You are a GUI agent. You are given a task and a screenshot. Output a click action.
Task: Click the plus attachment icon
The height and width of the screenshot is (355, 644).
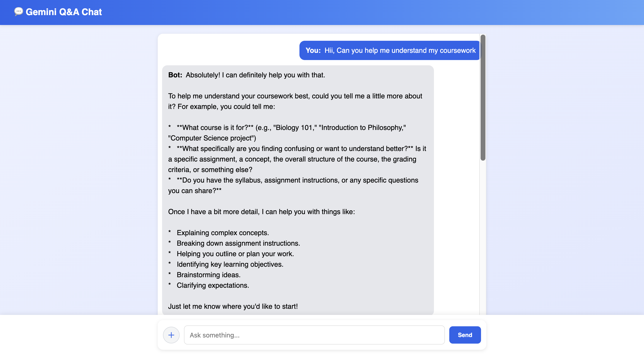click(171, 335)
